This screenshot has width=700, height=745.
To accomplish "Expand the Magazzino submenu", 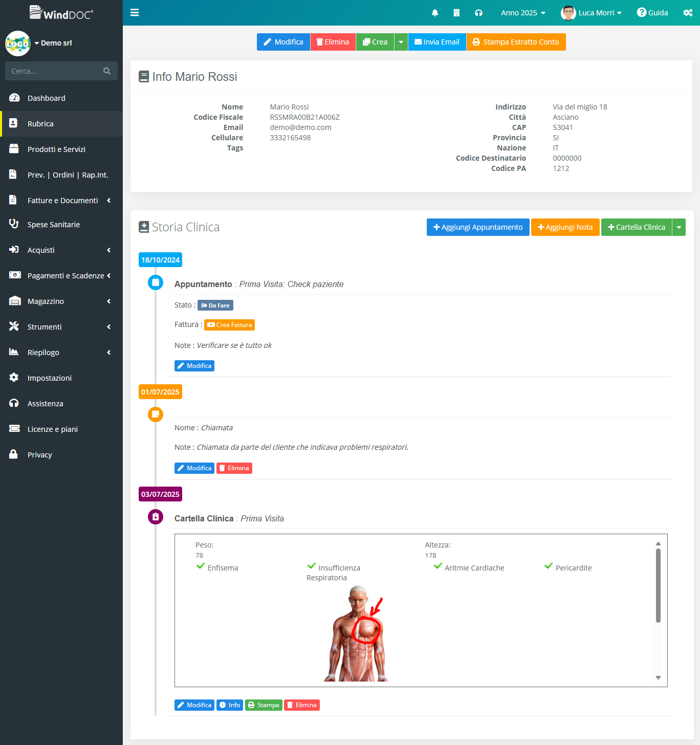I will pos(108,301).
